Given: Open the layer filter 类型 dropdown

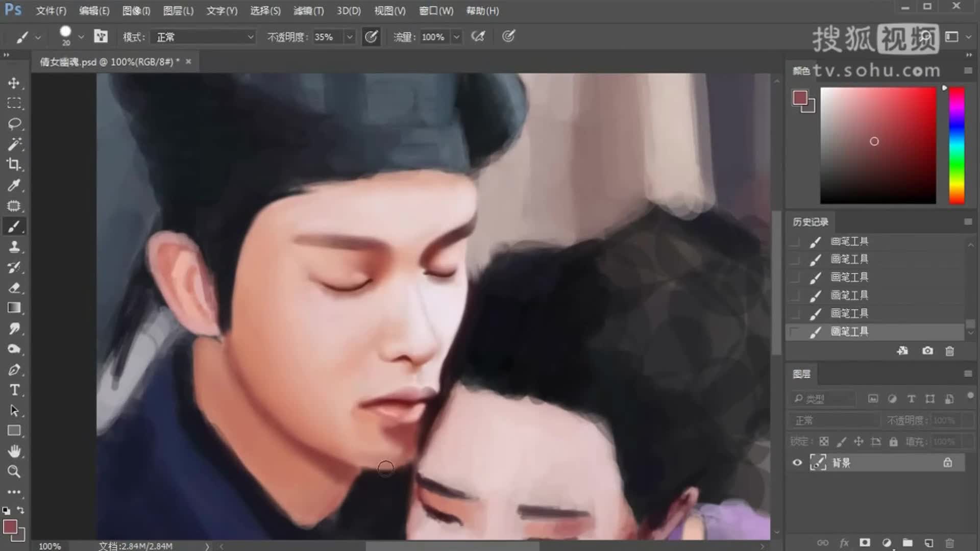Looking at the screenshot, I should (x=823, y=398).
